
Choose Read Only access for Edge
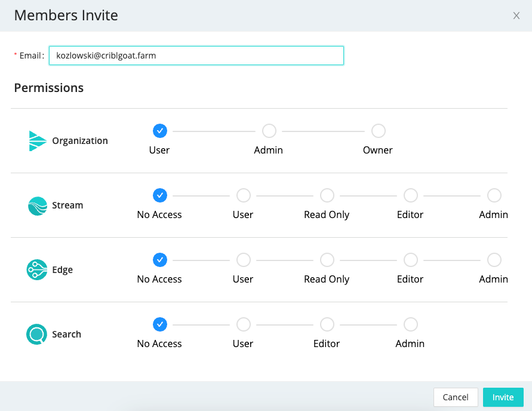tap(327, 259)
